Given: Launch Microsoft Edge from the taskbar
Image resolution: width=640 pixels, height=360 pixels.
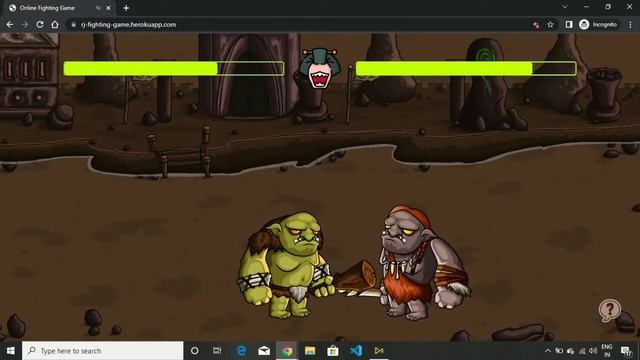Looking at the screenshot, I should pos(241,351).
